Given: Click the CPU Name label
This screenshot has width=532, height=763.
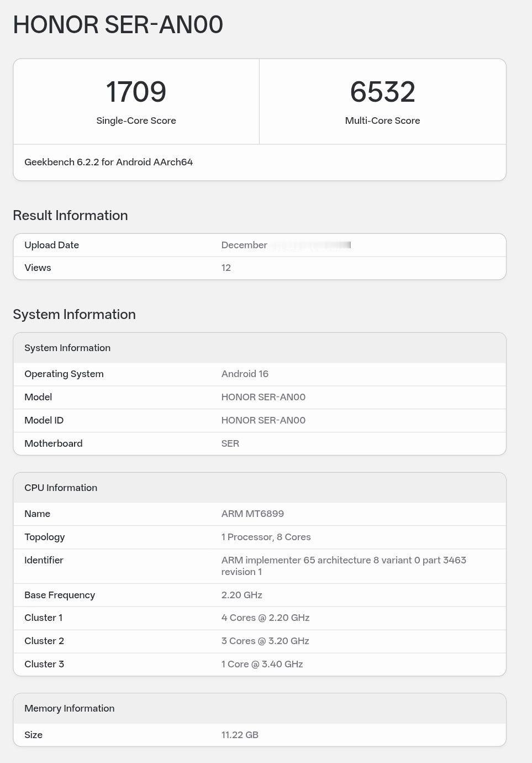Looking at the screenshot, I should coord(37,514).
